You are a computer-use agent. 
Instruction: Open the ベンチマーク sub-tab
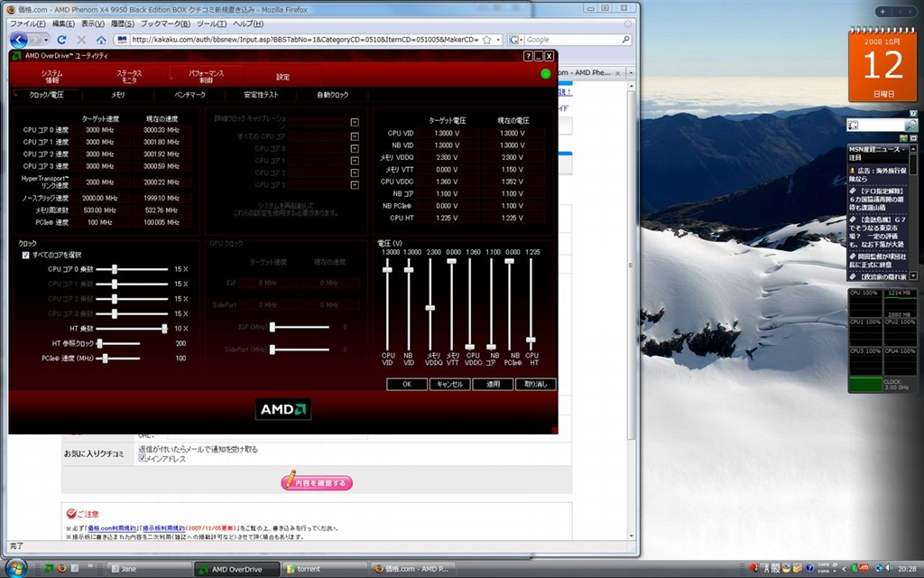(189, 94)
